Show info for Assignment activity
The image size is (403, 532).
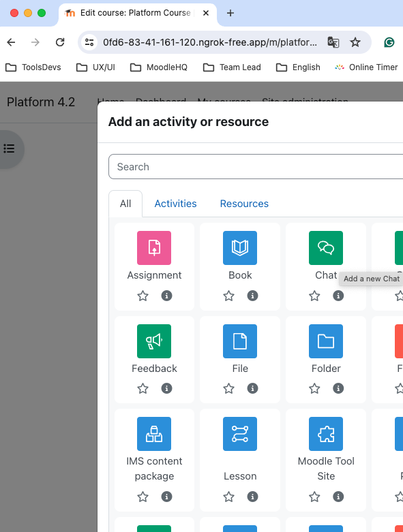click(x=166, y=296)
